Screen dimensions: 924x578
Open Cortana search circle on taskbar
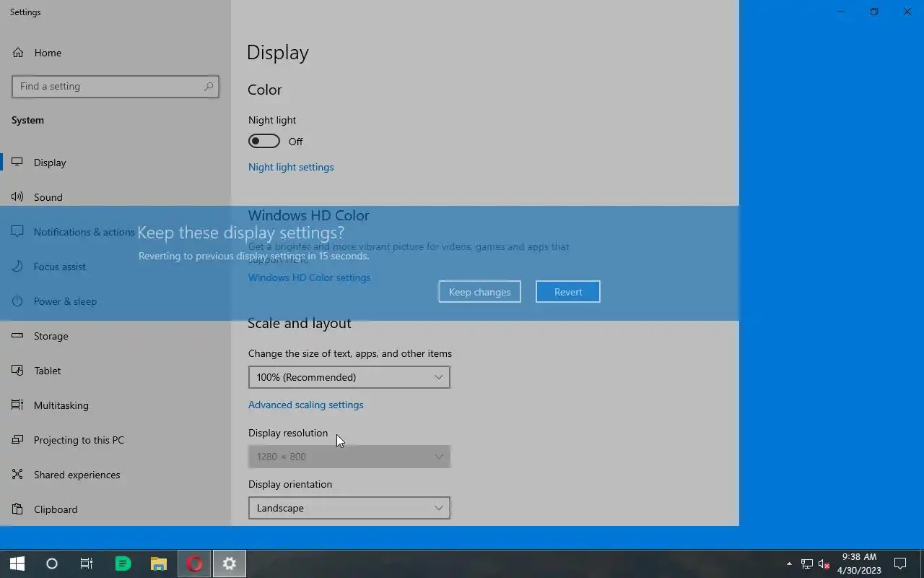pos(52,564)
